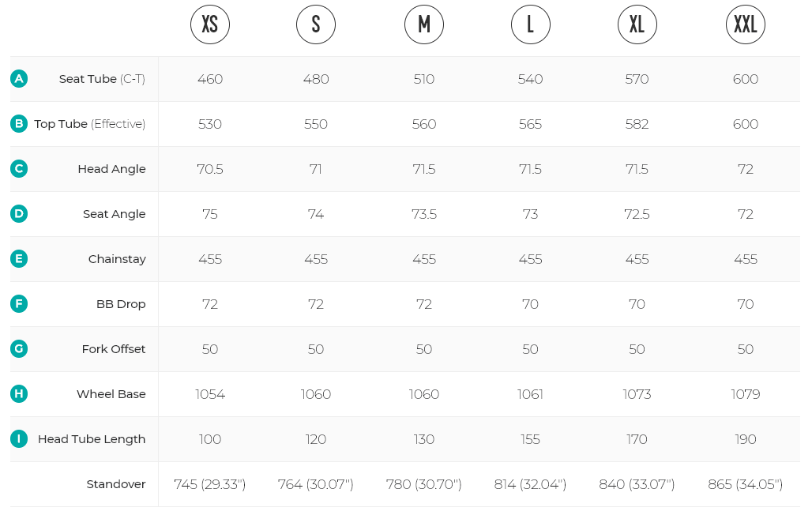Pick the L size circle
This screenshot has width=812, height=515.
(x=530, y=25)
